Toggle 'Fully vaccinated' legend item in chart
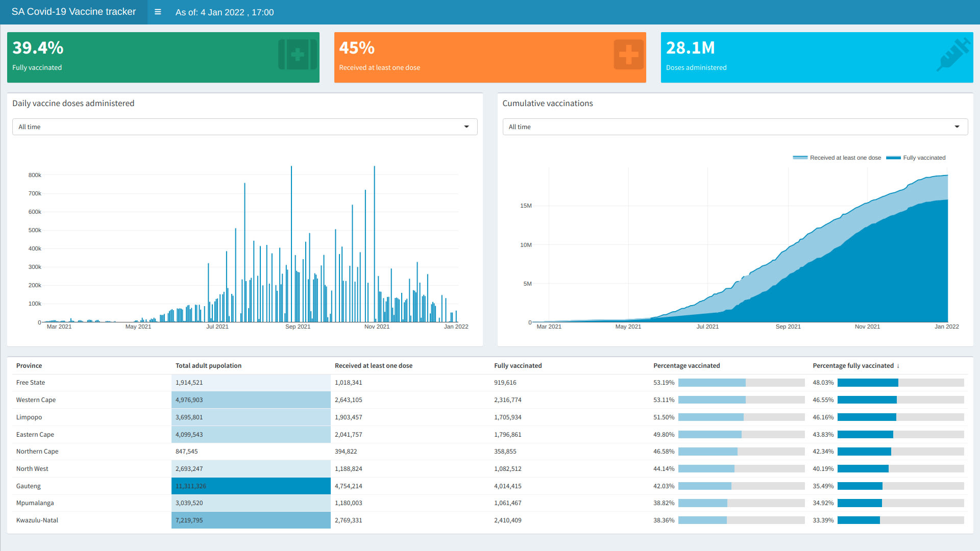Image resolution: width=980 pixels, height=551 pixels. (x=924, y=158)
